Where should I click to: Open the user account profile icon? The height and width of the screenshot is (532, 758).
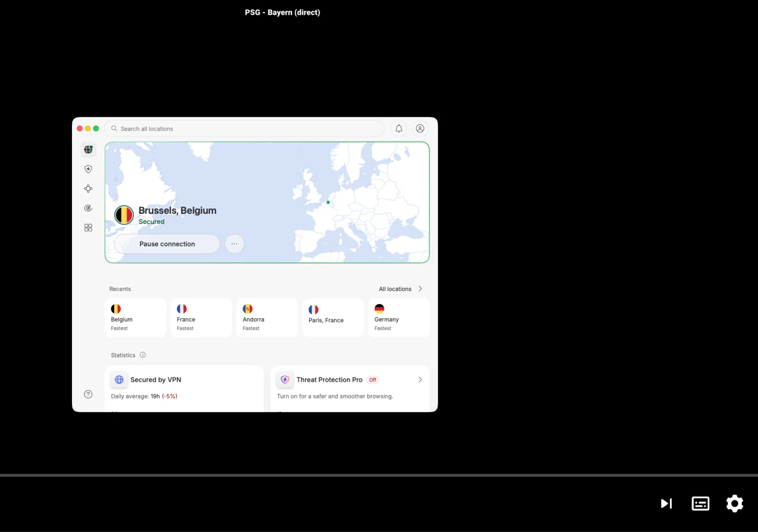pyautogui.click(x=420, y=129)
